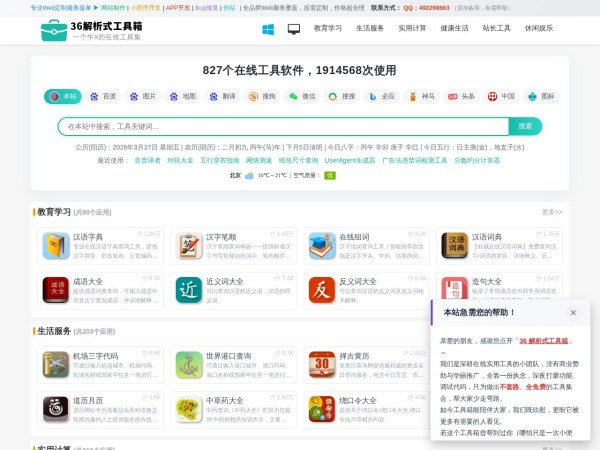600x450 pixels.
Task: Click the site search input field
Action: pyautogui.click(x=283, y=126)
